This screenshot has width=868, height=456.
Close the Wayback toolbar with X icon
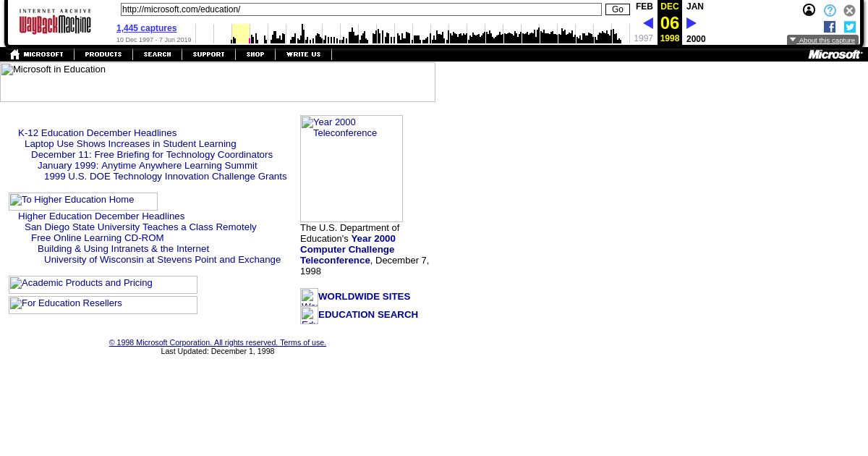[850, 10]
